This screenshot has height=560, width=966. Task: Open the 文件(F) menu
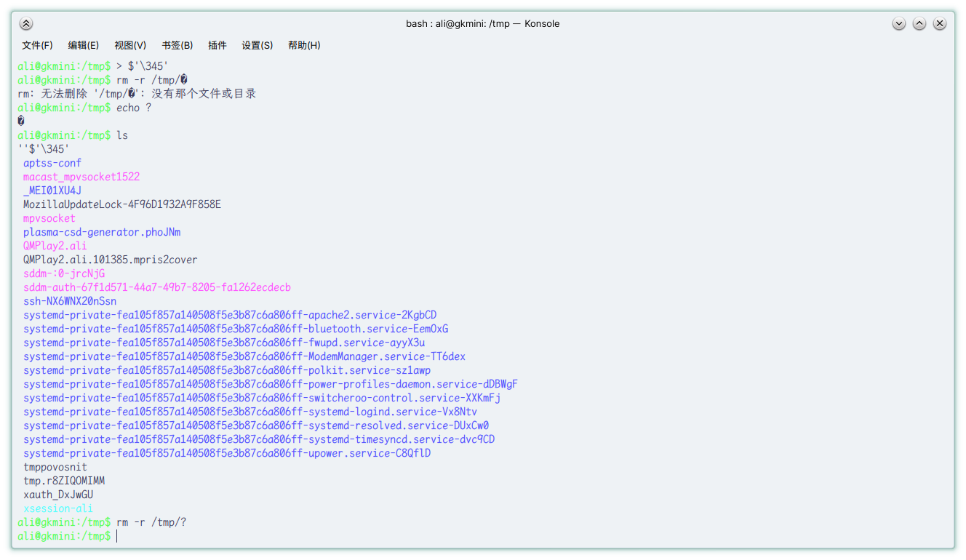pyautogui.click(x=38, y=45)
